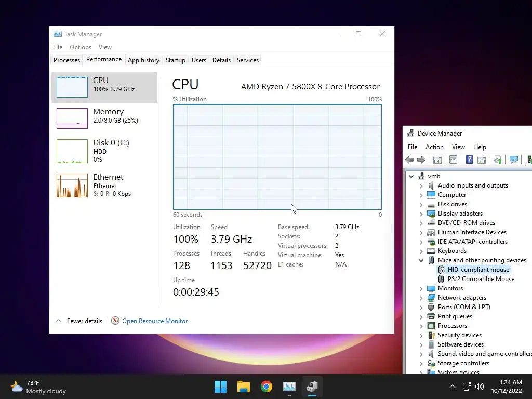Image resolution: width=532 pixels, height=399 pixels.
Task: Click Task Manager icon in the taskbar
Action: tap(289, 387)
